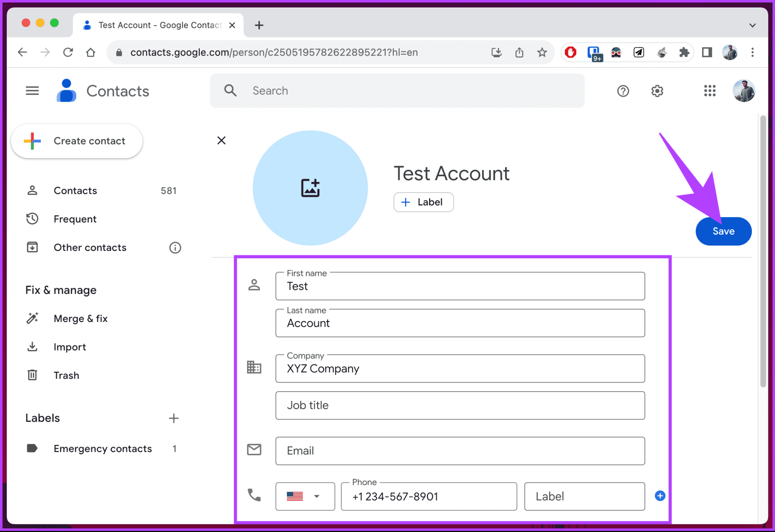Select the Merge & fix wand icon
Screen dimensions: 775x532
tap(32, 318)
